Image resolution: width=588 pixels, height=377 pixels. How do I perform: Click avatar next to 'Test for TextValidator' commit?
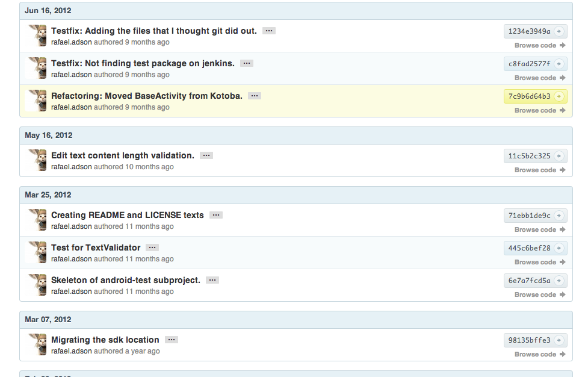click(x=38, y=252)
